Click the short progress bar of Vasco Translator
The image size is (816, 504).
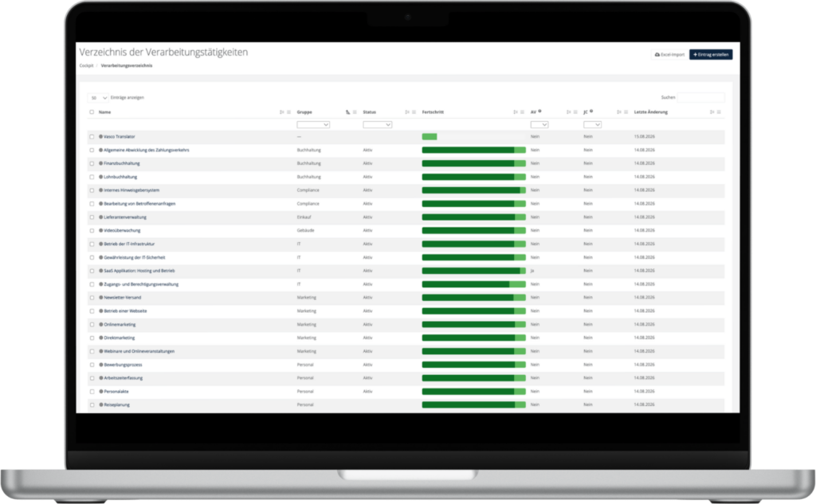coord(430,137)
